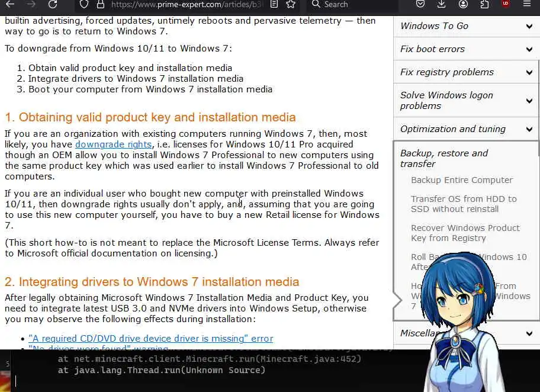Expand the Fix boot errors section
The image size is (540, 392).
pyautogui.click(x=466, y=49)
